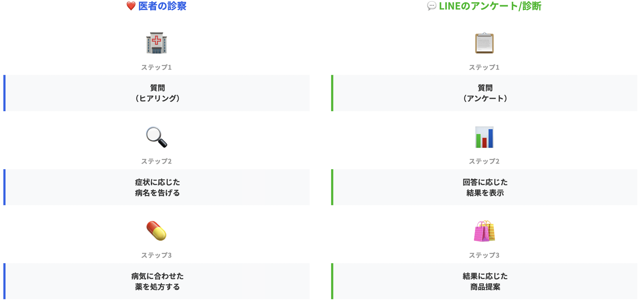Click the ステップ3 label under the shopping bags
The height and width of the screenshot is (305, 644).
tap(484, 255)
